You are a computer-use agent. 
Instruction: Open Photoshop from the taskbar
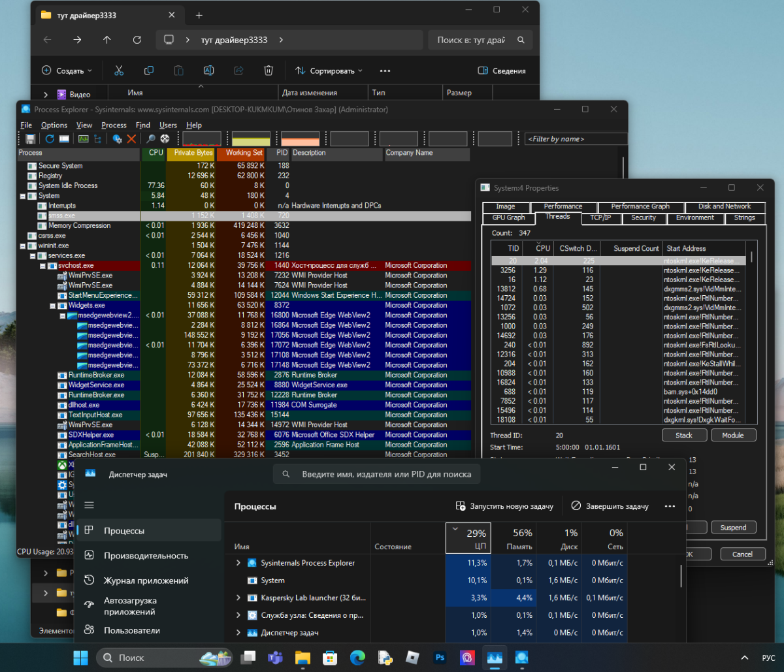pyautogui.click(x=440, y=657)
